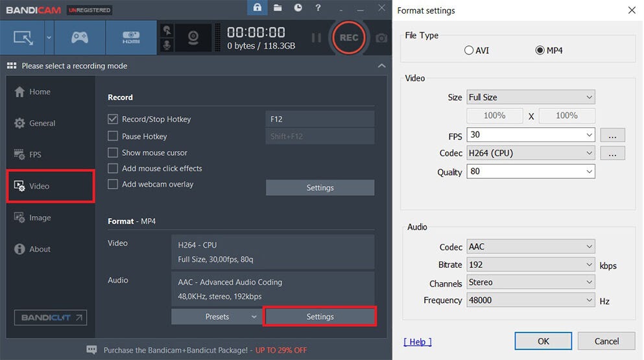
Task: Open the Video settings tab
Action: [51, 186]
